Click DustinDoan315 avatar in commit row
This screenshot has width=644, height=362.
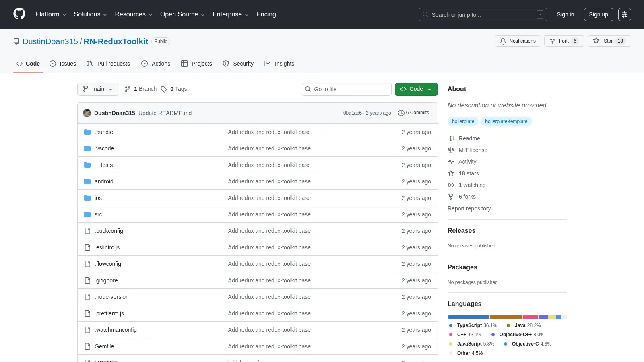(x=87, y=113)
